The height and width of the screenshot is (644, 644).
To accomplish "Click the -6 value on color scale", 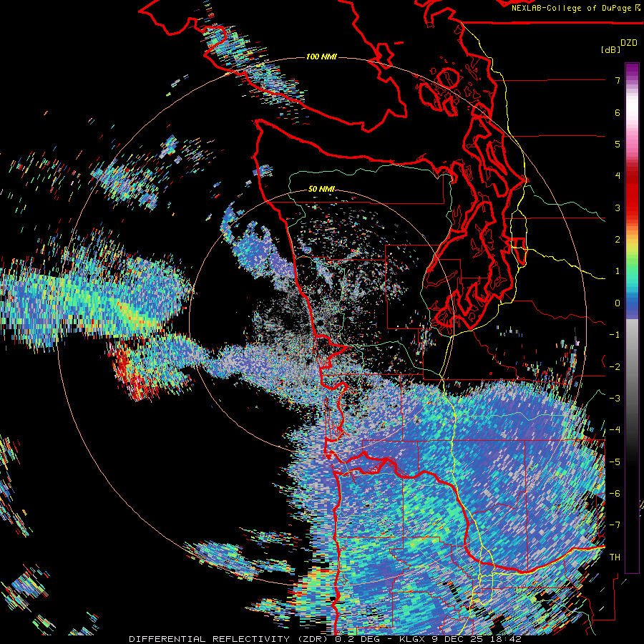I will tap(615, 494).
